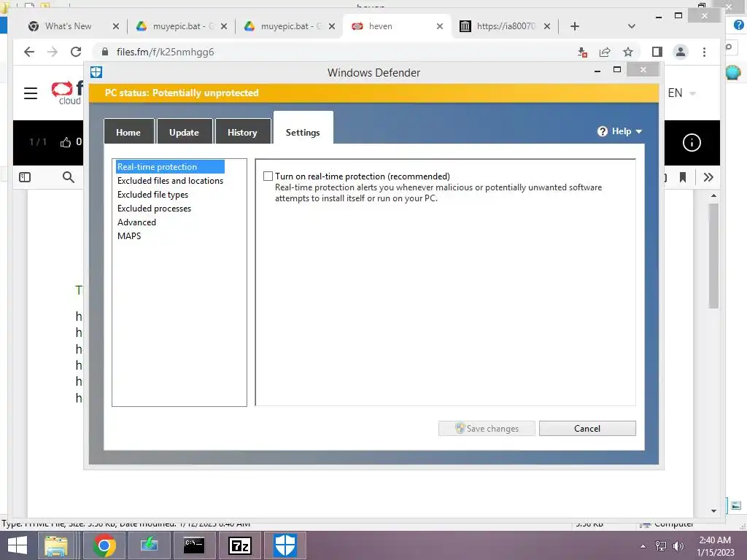Image resolution: width=747 pixels, height=560 pixels.
Task: Click the page scrollbar thumb
Action: tap(713, 256)
